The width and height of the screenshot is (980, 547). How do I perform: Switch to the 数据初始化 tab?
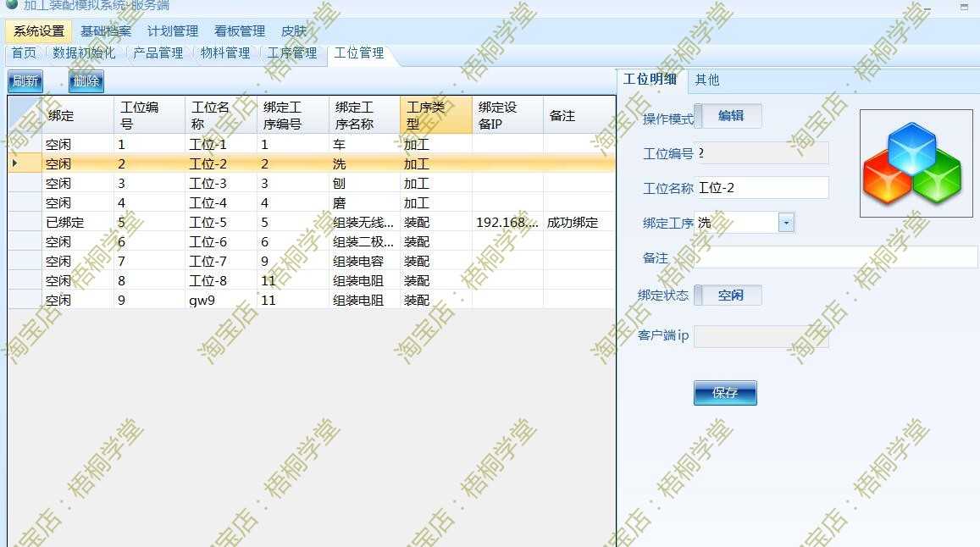pos(84,53)
